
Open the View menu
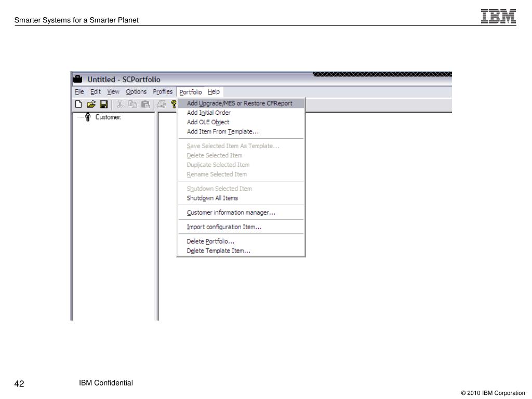click(113, 91)
